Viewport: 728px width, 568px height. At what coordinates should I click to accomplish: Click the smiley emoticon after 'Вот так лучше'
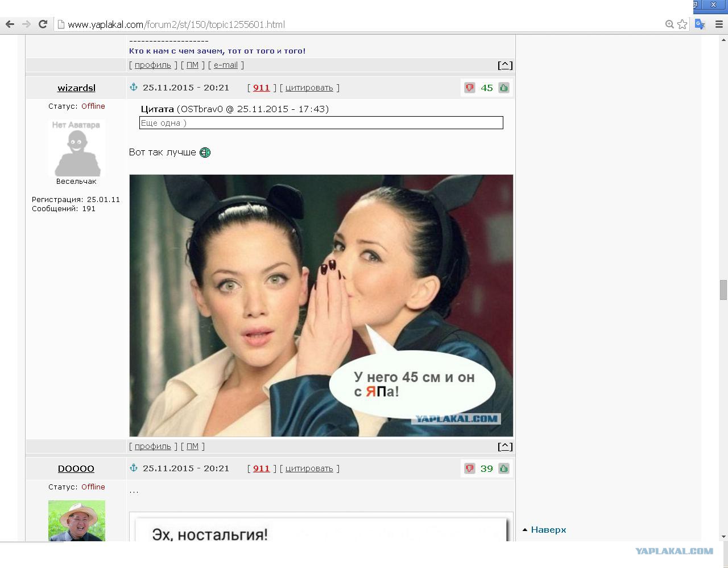coord(205,153)
